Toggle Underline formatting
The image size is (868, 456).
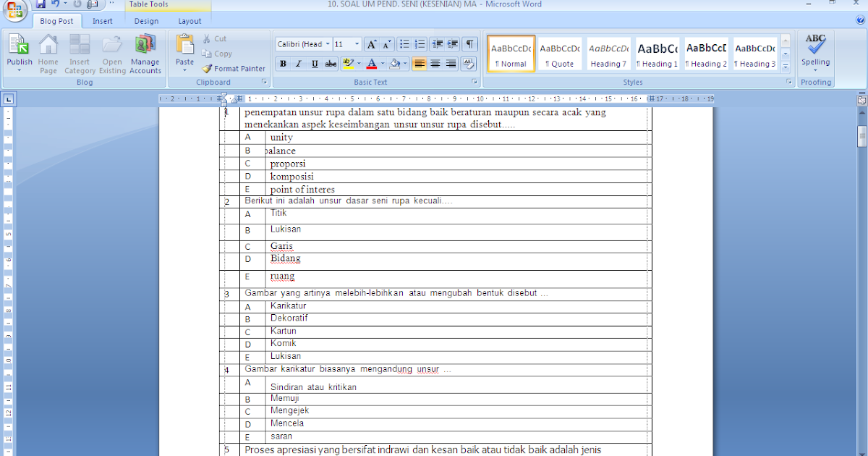pos(315,64)
